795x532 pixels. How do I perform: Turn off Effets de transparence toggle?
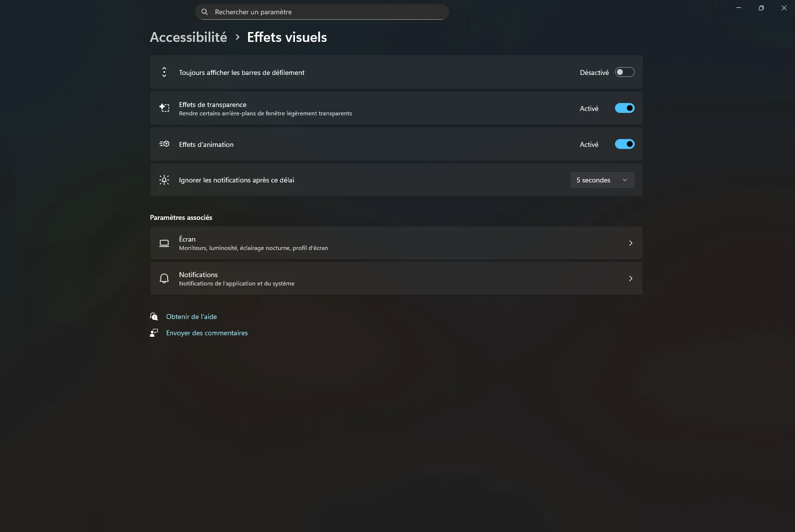click(x=624, y=108)
